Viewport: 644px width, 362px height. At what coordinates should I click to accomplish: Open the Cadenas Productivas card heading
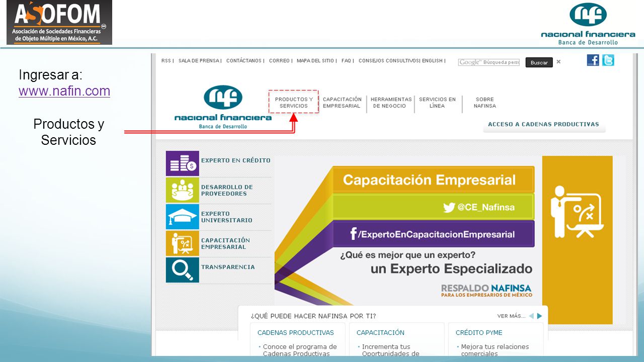295,333
